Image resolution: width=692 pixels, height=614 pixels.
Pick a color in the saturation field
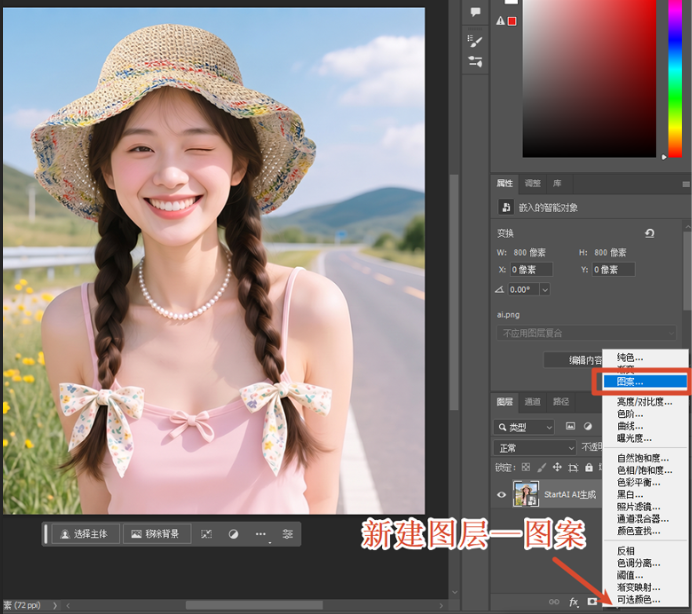pos(589,78)
